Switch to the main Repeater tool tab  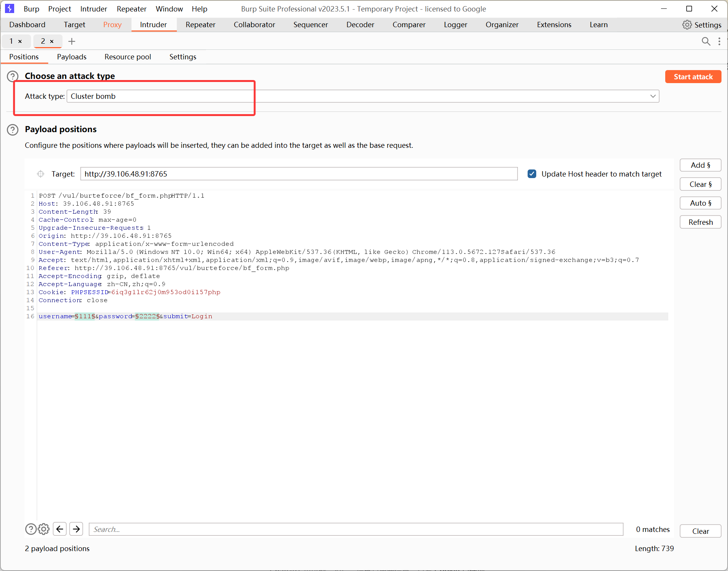201,25
